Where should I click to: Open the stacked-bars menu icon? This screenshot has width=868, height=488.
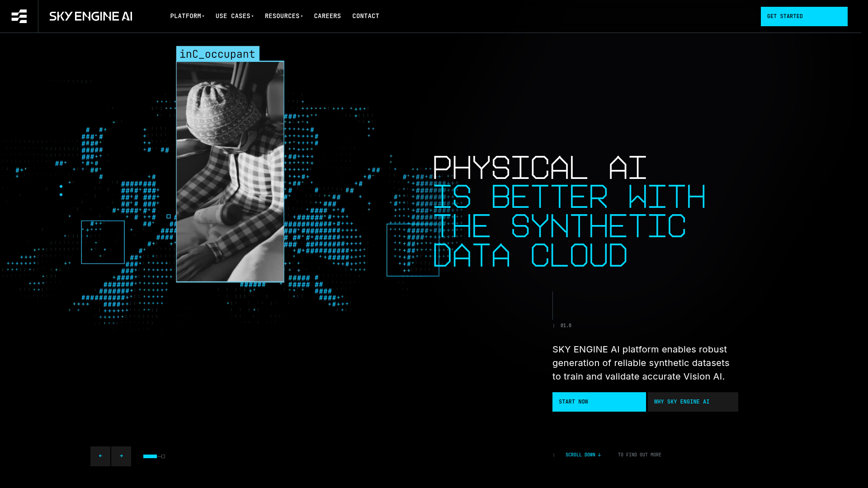(19, 16)
